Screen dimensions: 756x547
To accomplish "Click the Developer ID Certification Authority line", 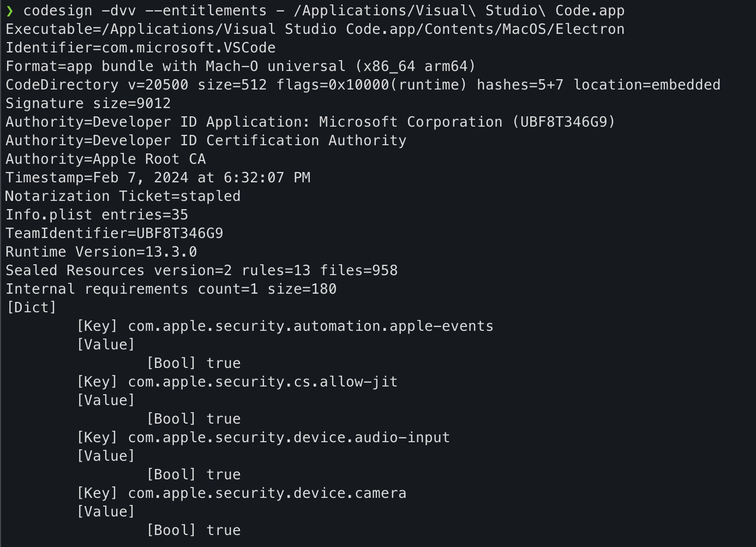I will tap(206, 141).
